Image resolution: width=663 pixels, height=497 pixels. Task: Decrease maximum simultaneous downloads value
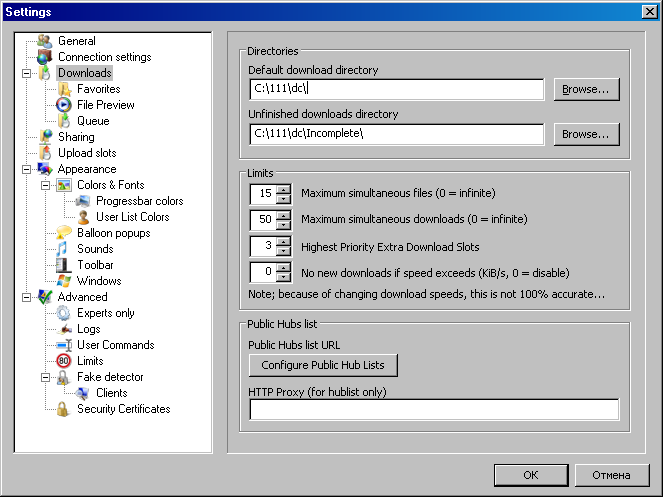coord(284,225)
